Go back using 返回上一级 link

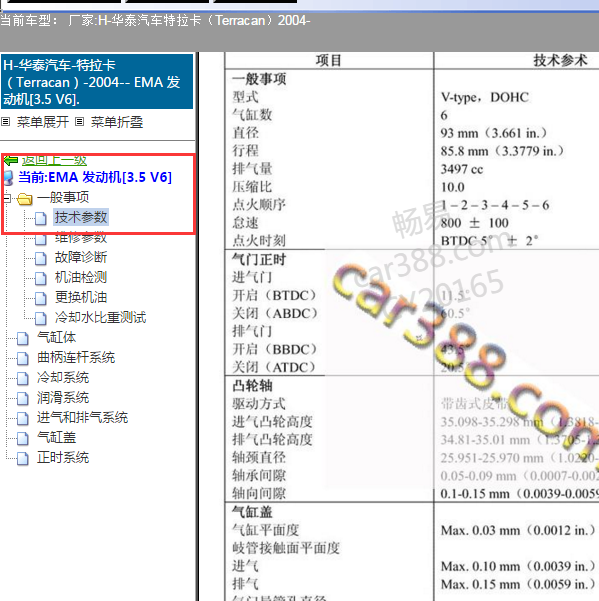54,160
